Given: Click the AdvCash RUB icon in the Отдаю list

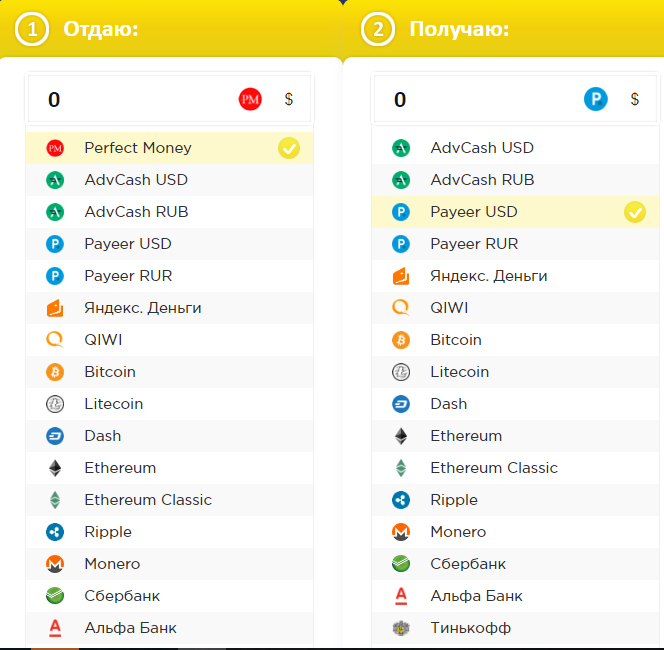Looking at the screenshot, I should pos(55,212).
